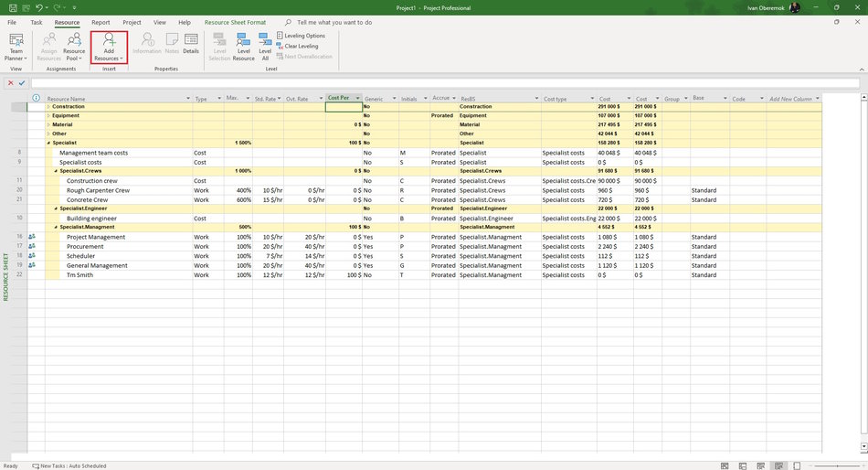Click the Tm Smith resource name
Image resolution: width=868 pixels, height=470 pixels.
79,275
